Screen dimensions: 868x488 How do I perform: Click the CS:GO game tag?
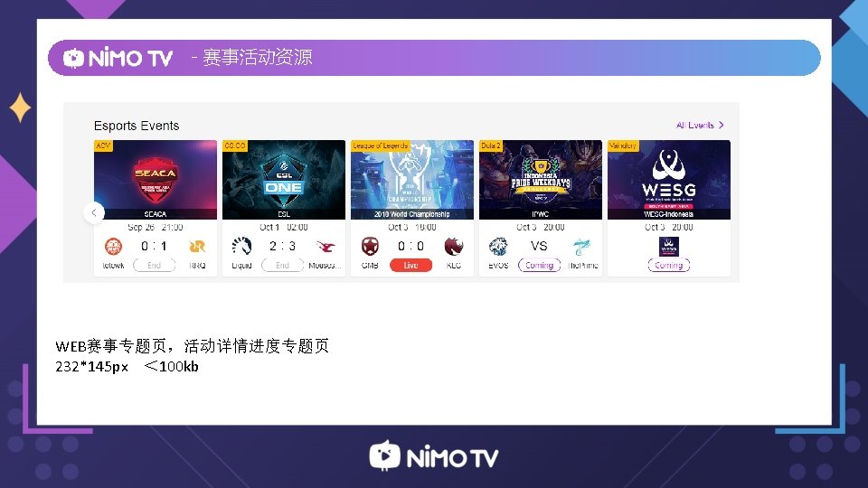pyautogui.click(x=235, y=145)
